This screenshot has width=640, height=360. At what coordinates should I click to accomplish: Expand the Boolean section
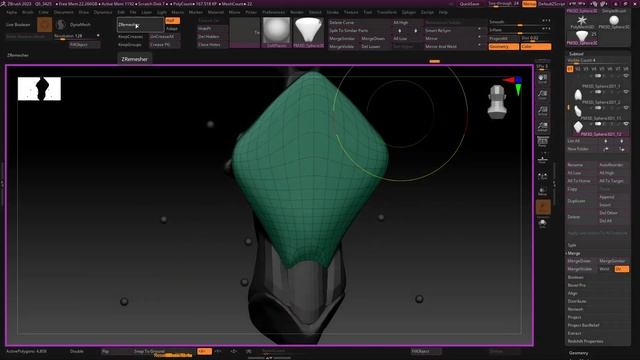576,277
